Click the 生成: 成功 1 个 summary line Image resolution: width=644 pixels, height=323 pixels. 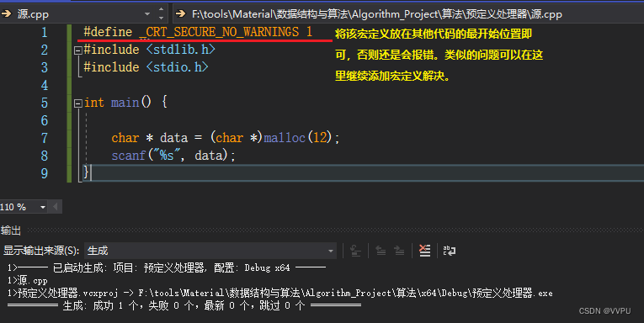click(184, 305)
